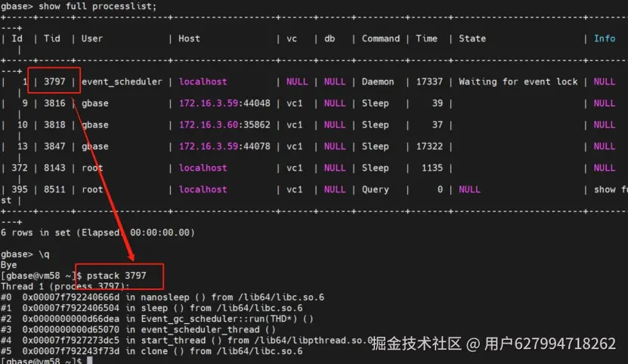Click the 'Query' command cell

click(x=376, y=190)
